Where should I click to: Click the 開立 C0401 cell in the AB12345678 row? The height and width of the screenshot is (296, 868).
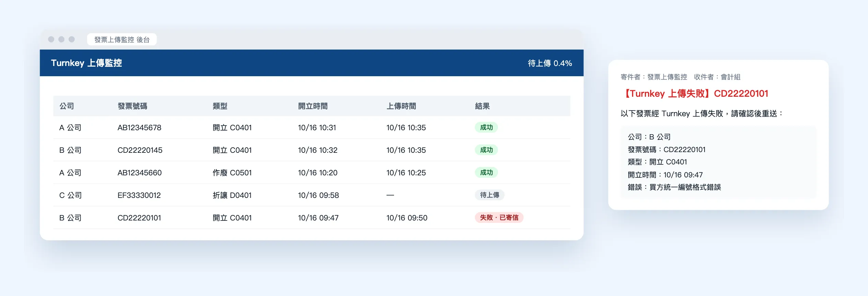(x=232, y=128)
